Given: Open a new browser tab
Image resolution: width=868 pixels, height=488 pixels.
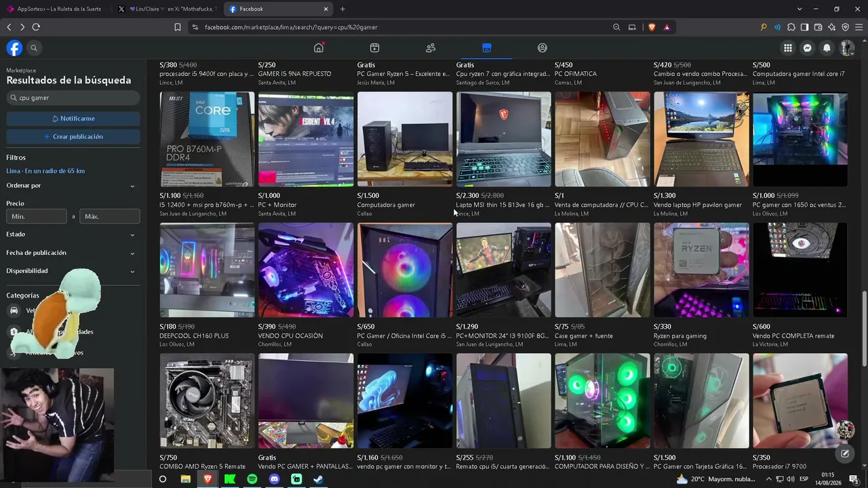Looking at the screenshot, I should click(x=342, y=9).
